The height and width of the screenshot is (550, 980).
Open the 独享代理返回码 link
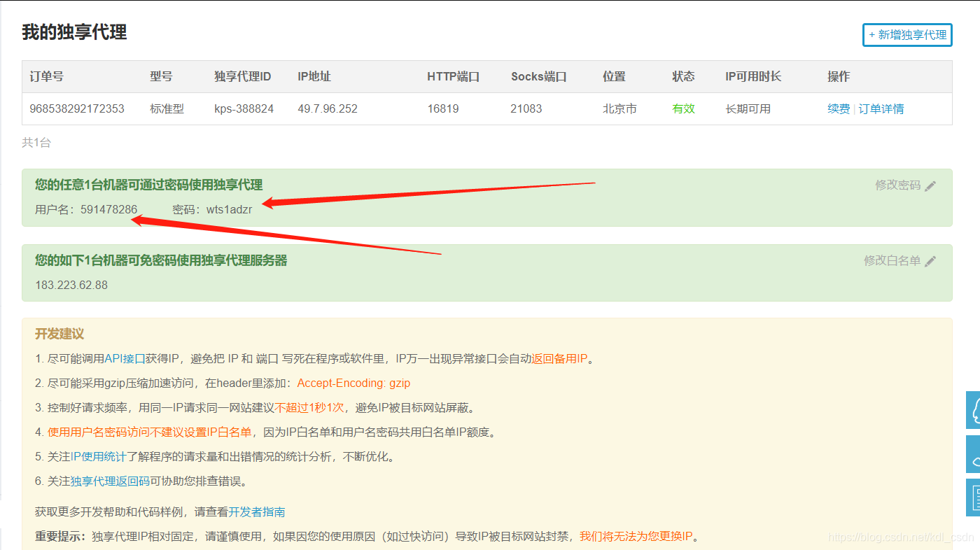[110, 481]
